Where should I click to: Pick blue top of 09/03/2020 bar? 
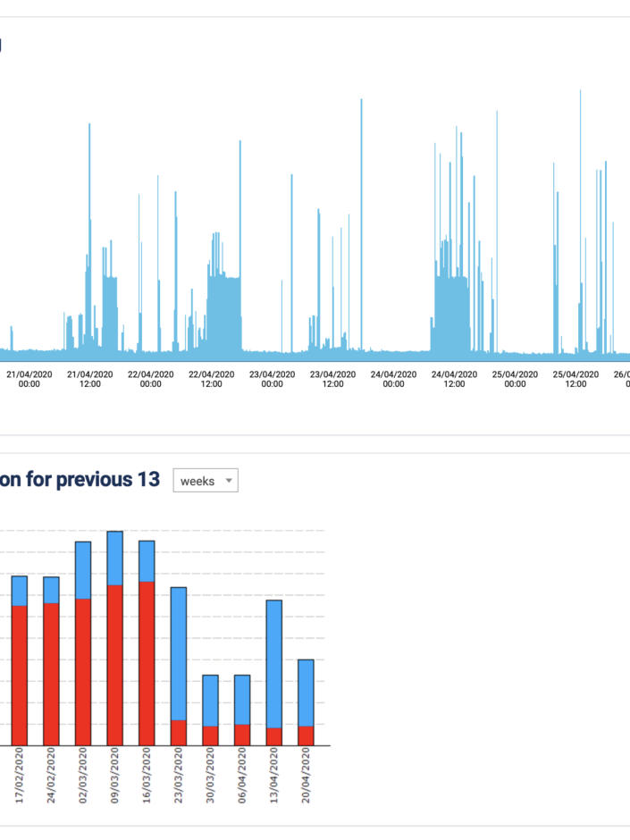[115, 559]
